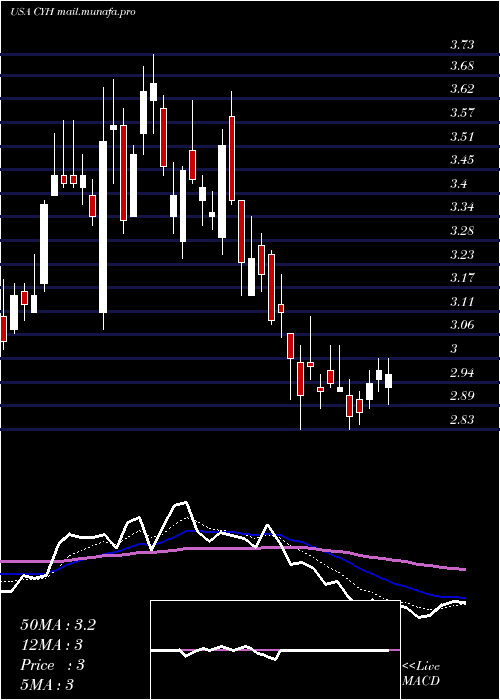Select the 3.51 price level label
The image size is (500, 700).
click(x=462, y=136)
